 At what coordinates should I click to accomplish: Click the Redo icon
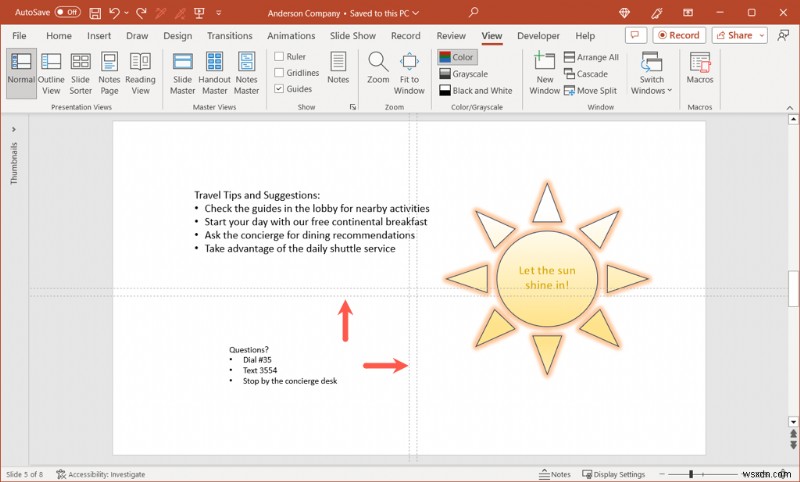[x=141, y=13]
